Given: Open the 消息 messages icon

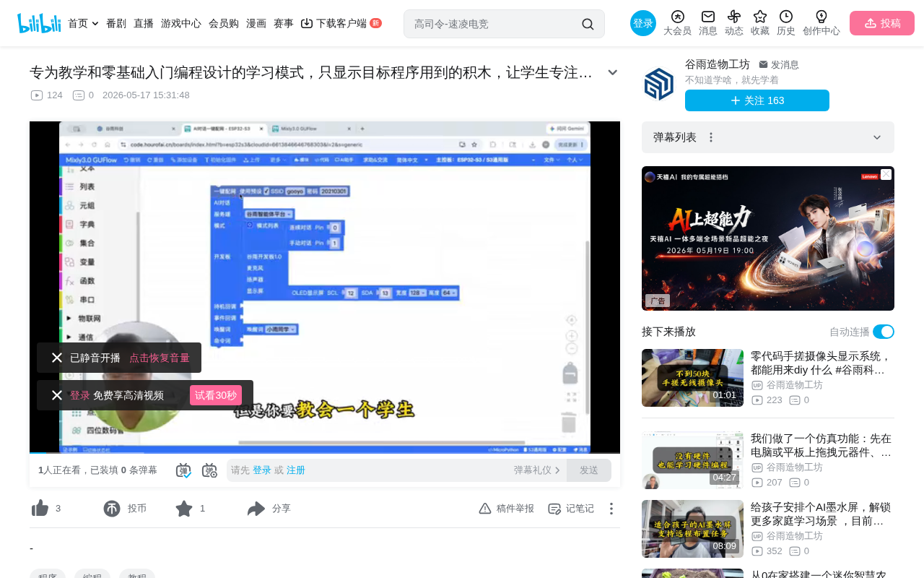Looking at the screenshot, I should pos(708,23).
